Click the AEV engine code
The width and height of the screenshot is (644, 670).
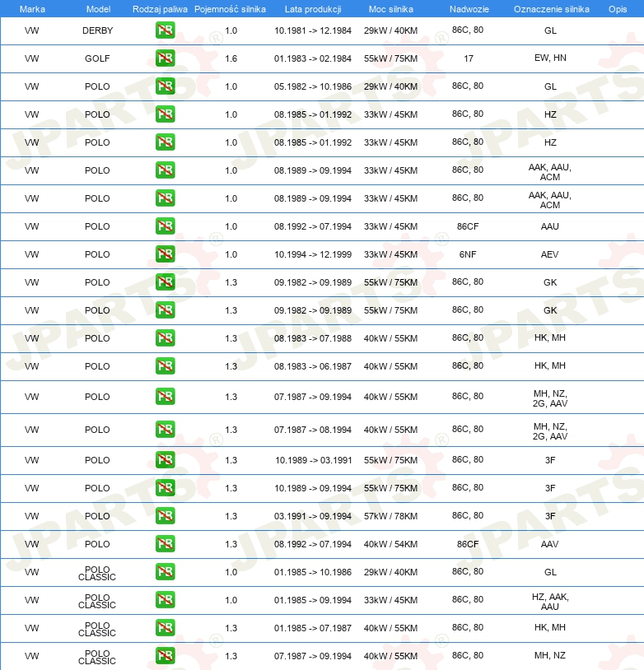pyautogui.click(x=549, y=254)
